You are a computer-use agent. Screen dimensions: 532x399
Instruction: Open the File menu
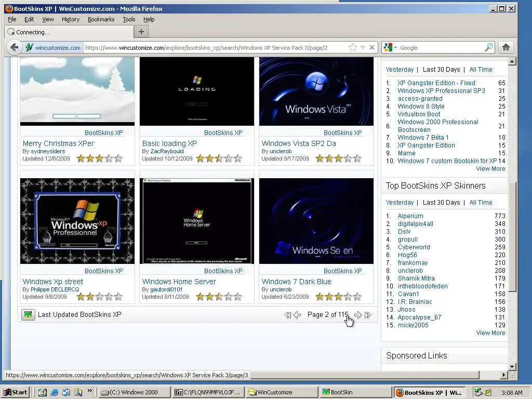[x=12, y=19]
